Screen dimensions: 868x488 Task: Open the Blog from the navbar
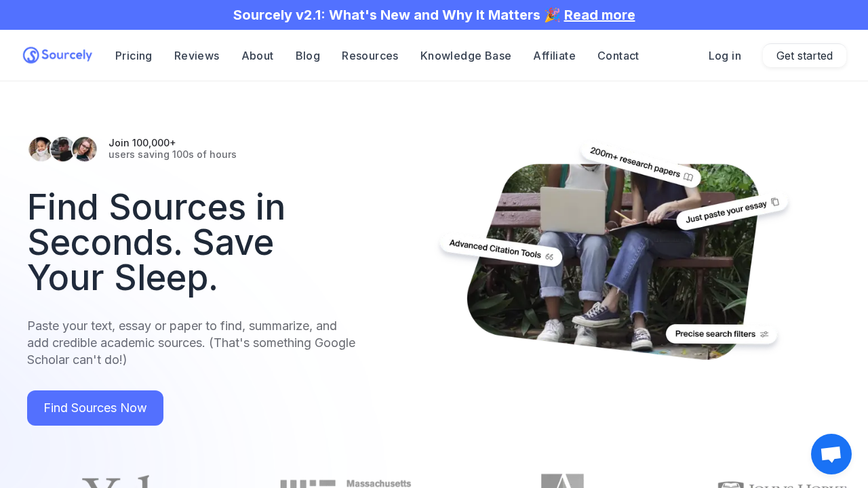tap(307, 56)
